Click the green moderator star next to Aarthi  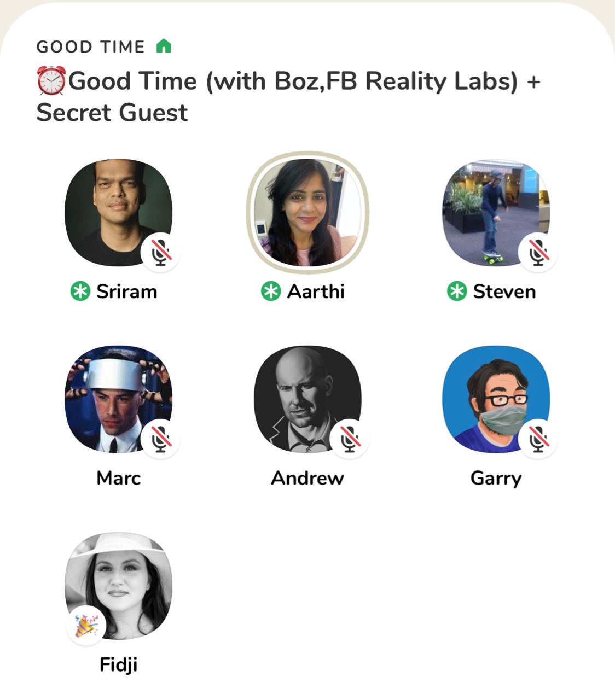[x=271, y=291]
